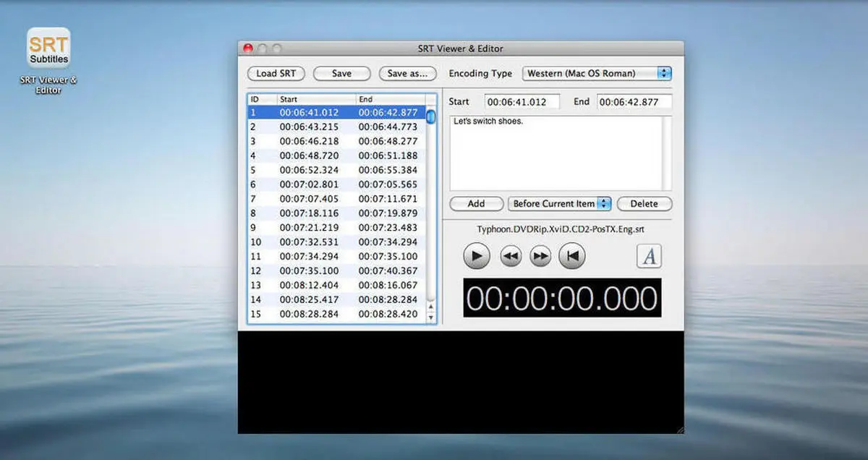Click the Add button
Viewport: 868px width, 460px height.
point(476,204)
